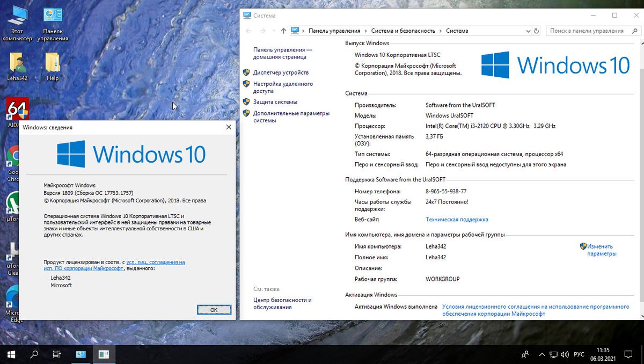Click the Система и безопасность breadcrumb
This screenshot has width=644, height=364.
click(x=403, y=31)
